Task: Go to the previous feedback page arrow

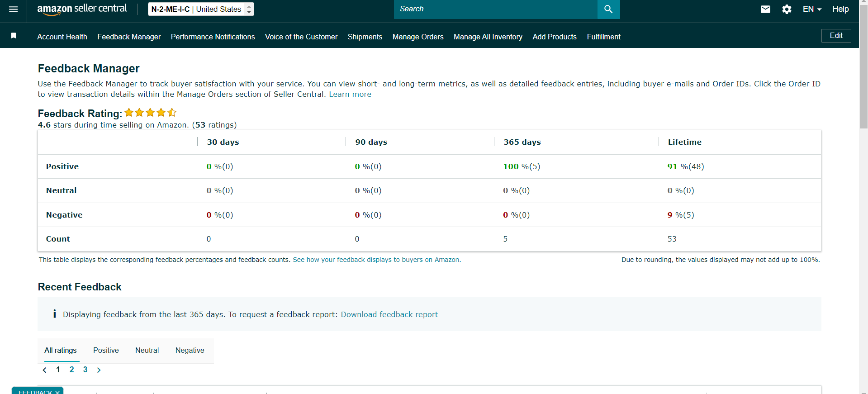Action: (x=44, y=370)
